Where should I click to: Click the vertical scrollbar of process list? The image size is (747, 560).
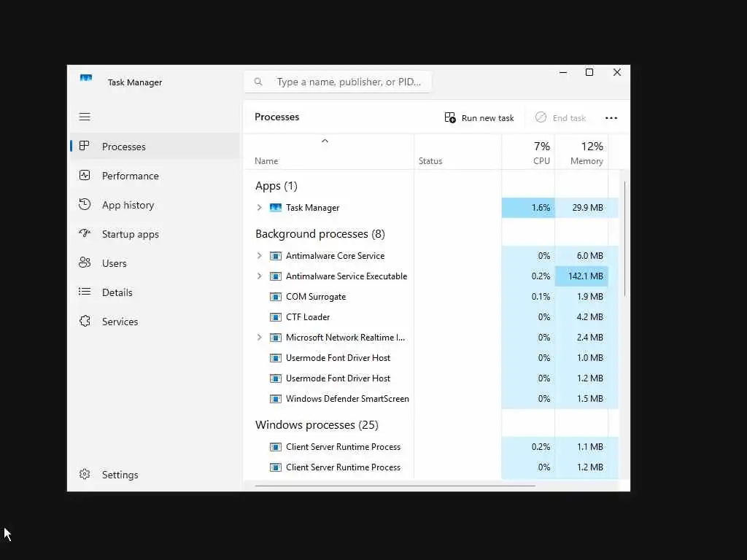624,238
